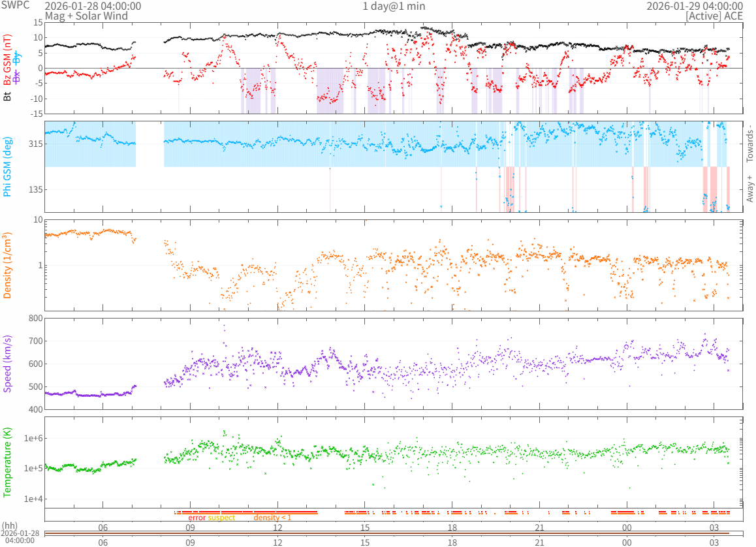Click the SWPC title text
The height and width of the screenshot is (547, 756).
click(x=14, y=6)
